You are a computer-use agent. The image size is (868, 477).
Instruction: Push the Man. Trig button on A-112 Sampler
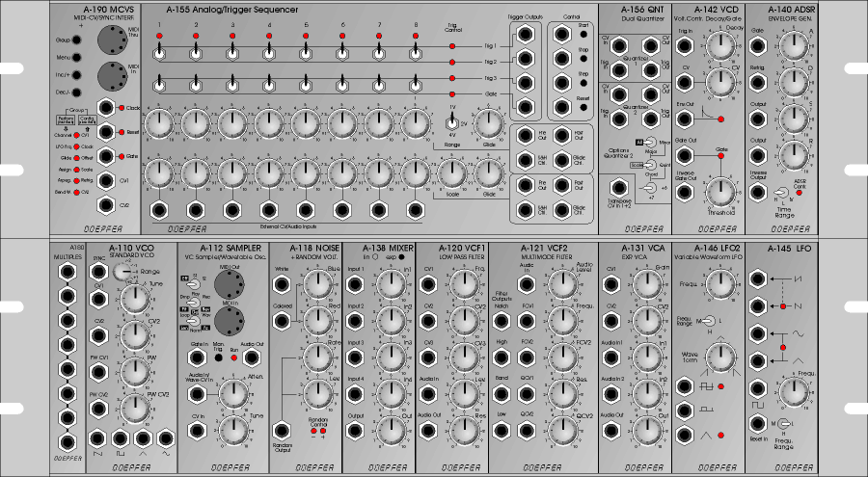(219, 358)
